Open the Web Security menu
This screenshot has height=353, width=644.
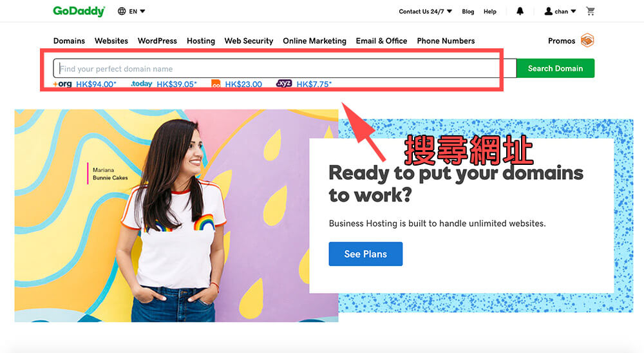point(249,41)
